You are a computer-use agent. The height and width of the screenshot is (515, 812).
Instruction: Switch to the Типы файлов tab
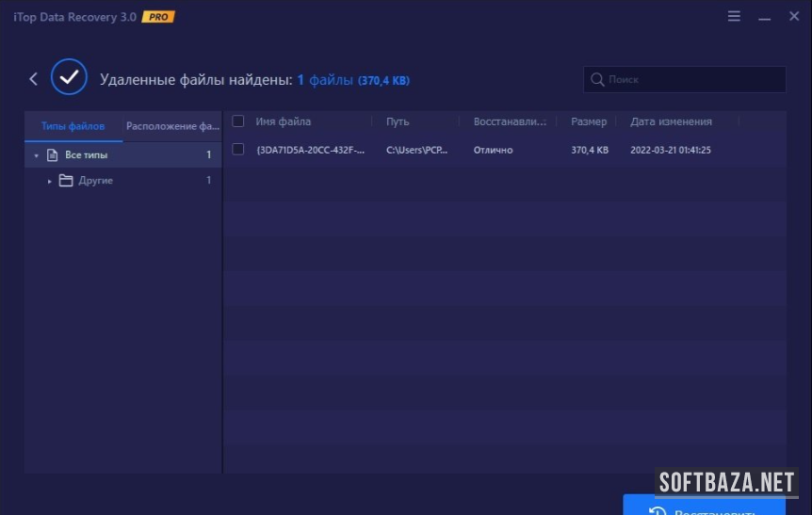click(x=73, y=126)
